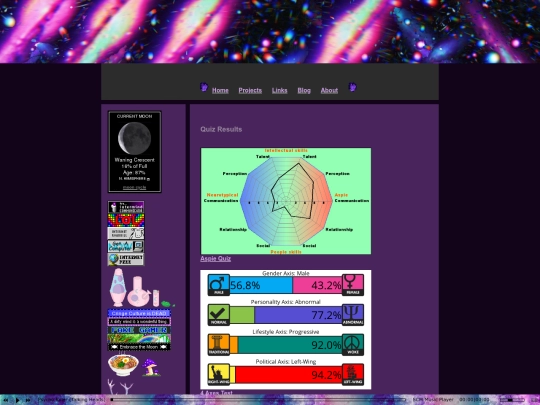Click the 'Quiz Results' heading

[x=221, y=129]
